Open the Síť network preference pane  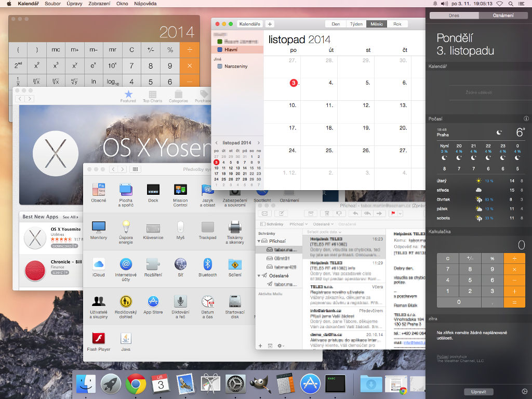pyautogui.click(x=180, y=268)
